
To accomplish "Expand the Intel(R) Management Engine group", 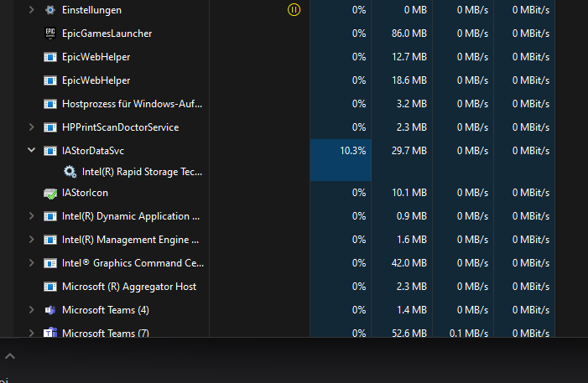I will coord(32,239).
